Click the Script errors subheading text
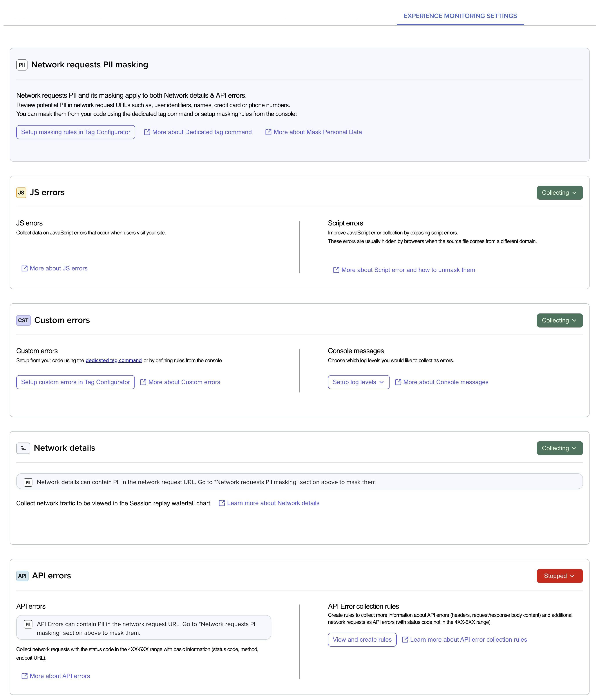Viewport: 599px width, 700px height. tap(346, 223)
